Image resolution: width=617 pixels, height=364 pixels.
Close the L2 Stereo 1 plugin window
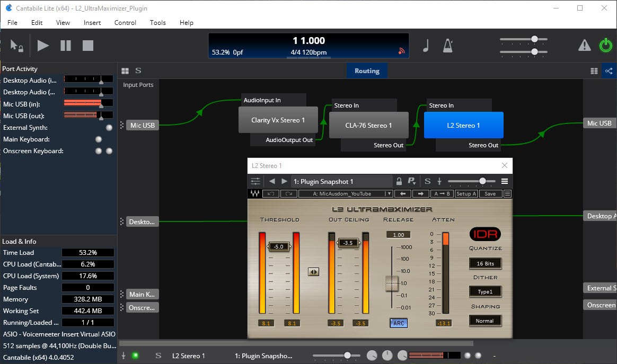[505, 166]
